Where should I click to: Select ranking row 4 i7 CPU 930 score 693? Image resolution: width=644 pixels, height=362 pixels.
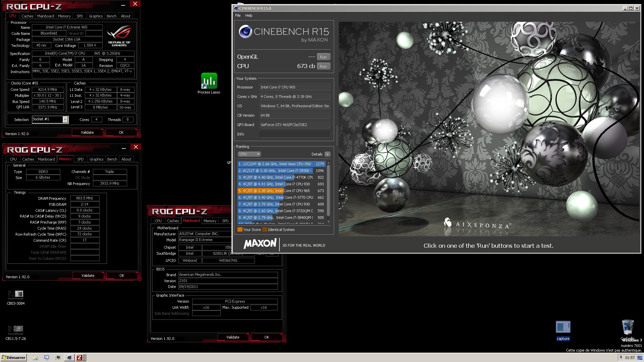pos(281,184)
